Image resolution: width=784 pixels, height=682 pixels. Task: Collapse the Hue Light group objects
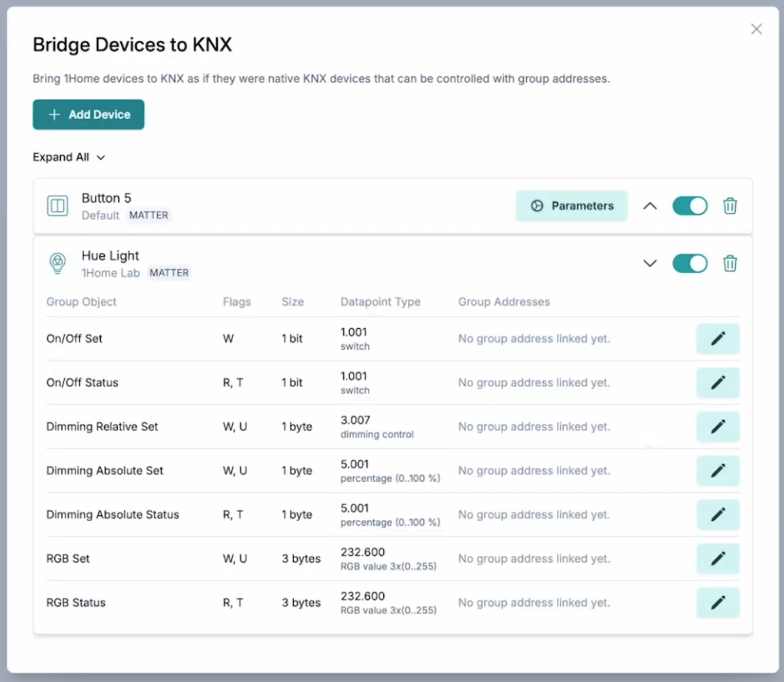[x=650, y=264]
